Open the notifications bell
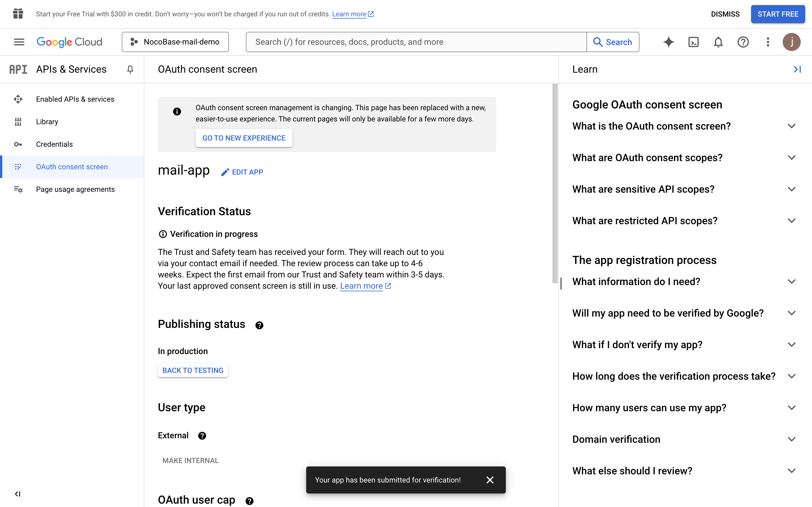The height and width of the screenshot is (507, 812). click(718, 42)
